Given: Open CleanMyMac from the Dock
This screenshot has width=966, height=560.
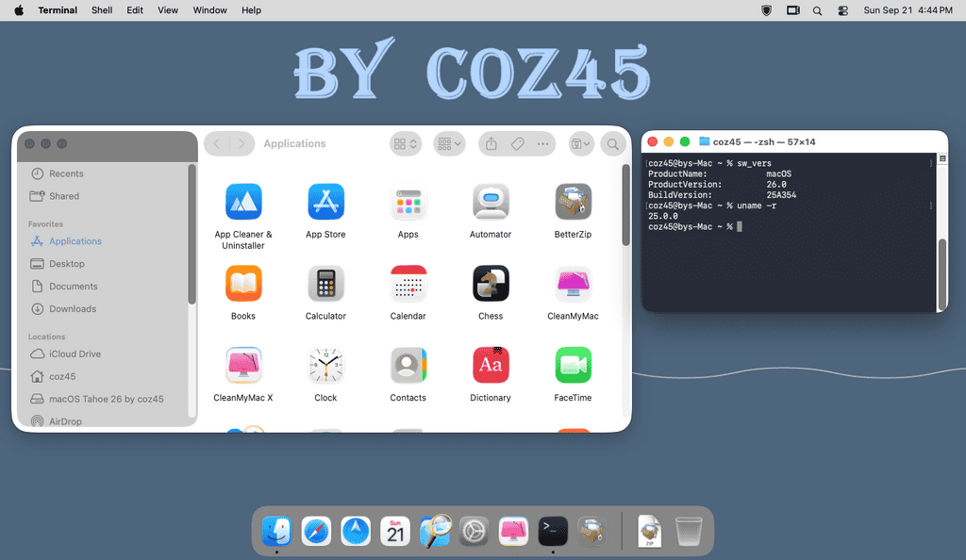Looking at the screenshot, I should 513,531.
